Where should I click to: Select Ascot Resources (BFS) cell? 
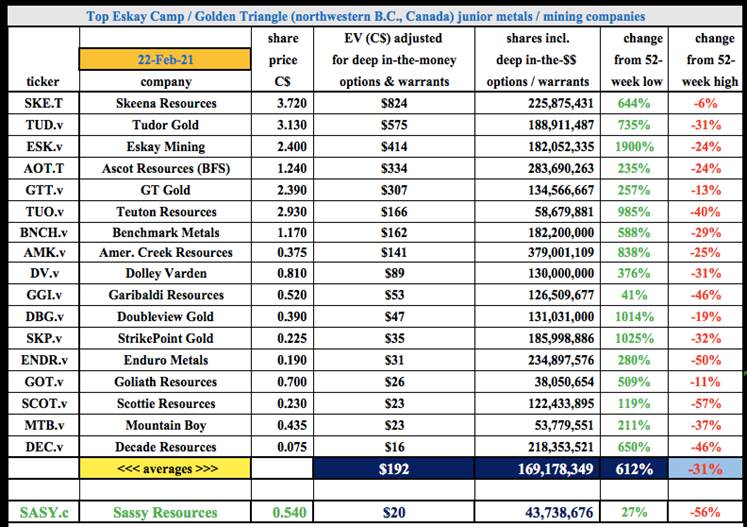[165, 168]
